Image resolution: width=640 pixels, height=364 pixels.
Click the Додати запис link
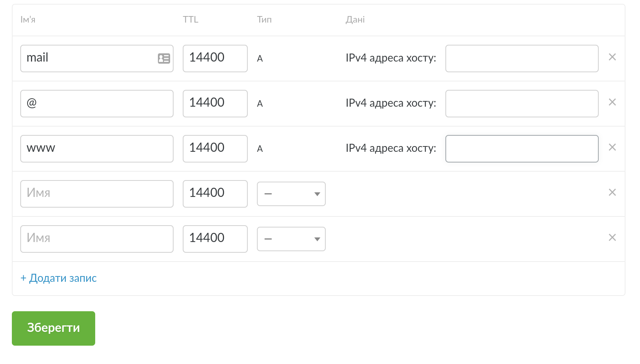point(58,278)
